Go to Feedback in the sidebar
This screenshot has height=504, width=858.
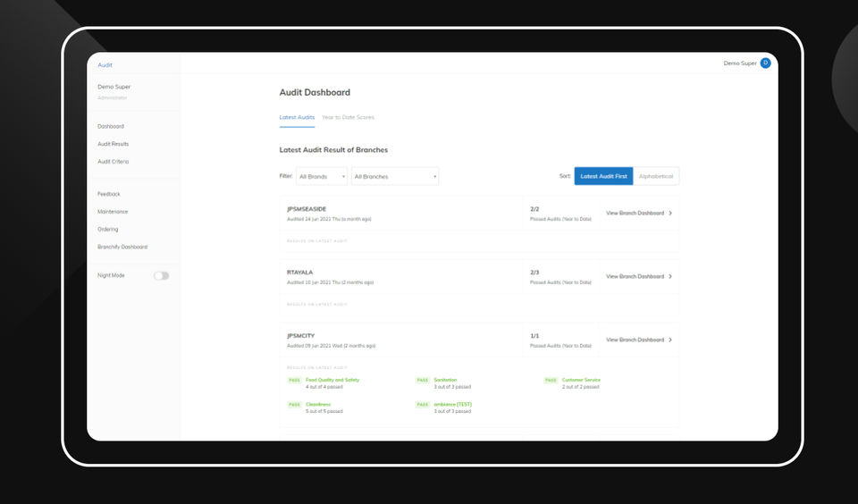click(109, 194)
